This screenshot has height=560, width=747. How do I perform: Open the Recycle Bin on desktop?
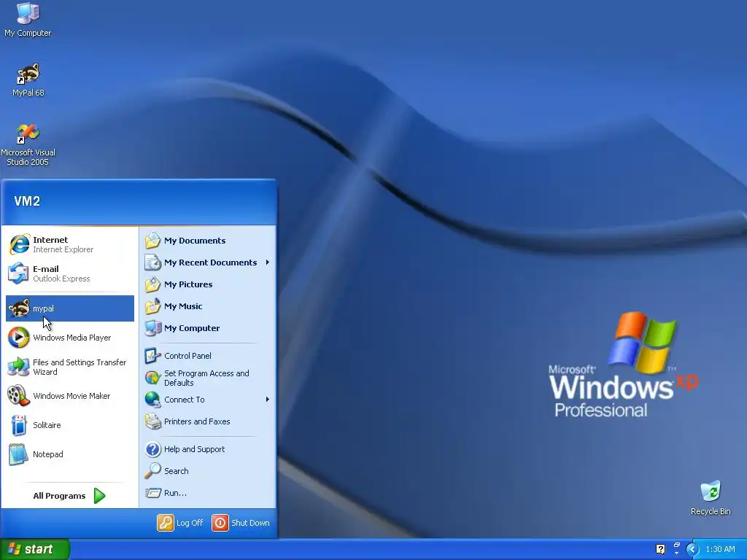pos(711,498)
